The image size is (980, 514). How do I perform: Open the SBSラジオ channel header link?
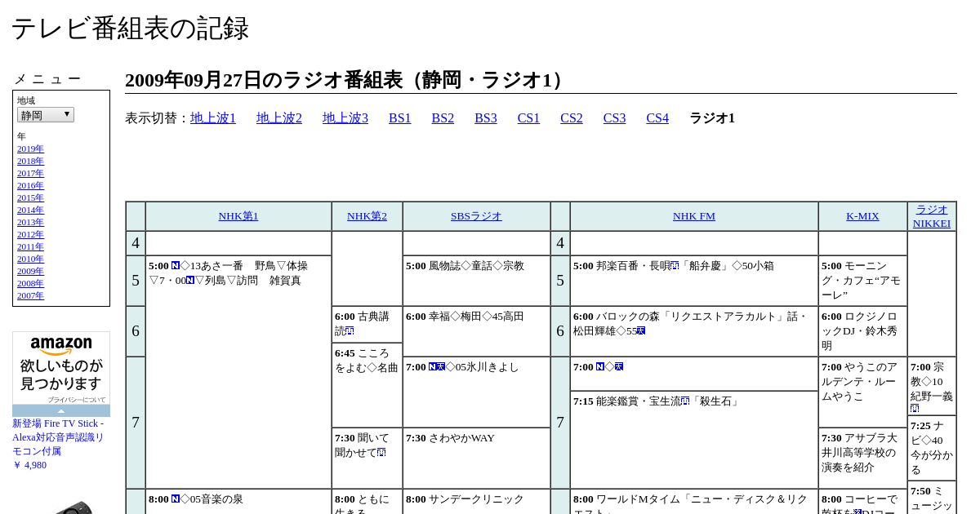click(476, 216)
